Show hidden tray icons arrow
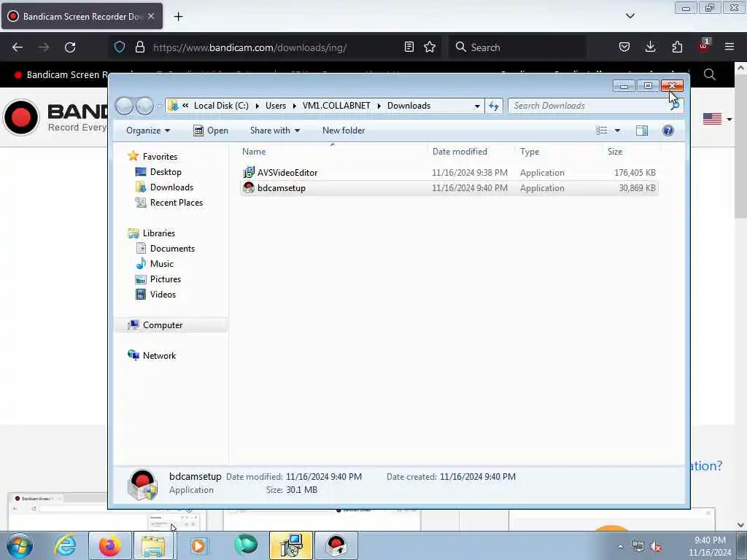747x560 pixels. click(620, 547)
